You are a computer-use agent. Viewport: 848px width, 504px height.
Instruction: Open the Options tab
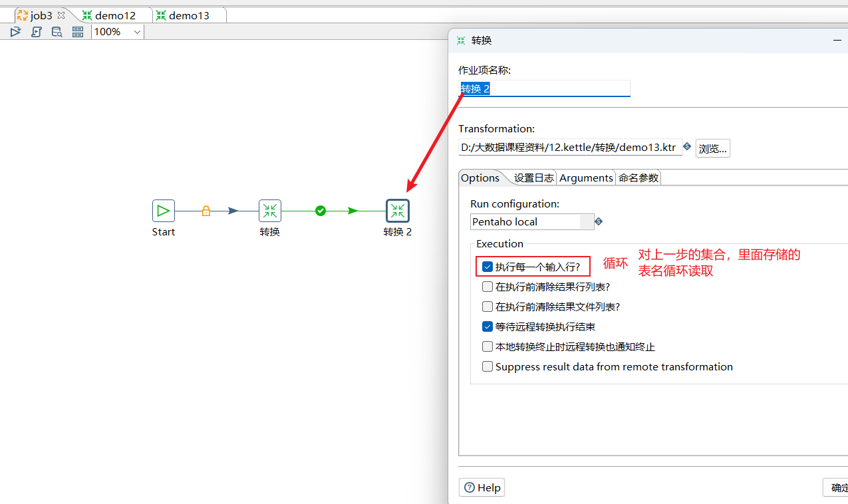480,178
